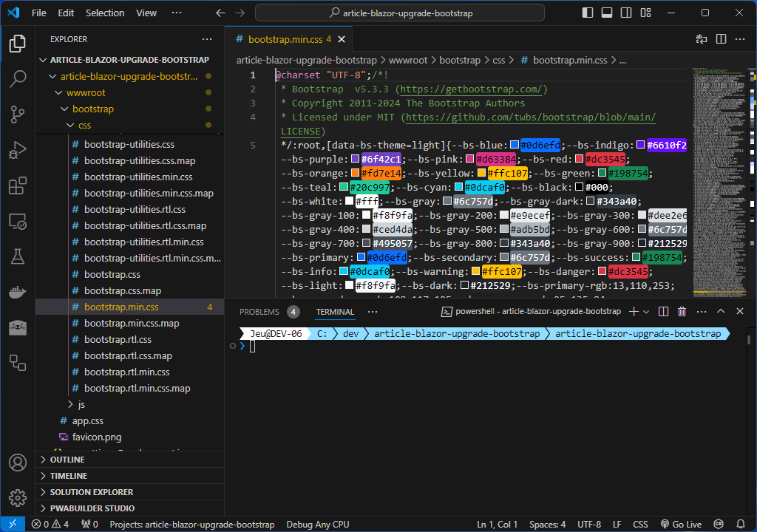Go back with the navigation arrow
The height and width of the screenshot is (532, 757).
[x=220, y=13]
